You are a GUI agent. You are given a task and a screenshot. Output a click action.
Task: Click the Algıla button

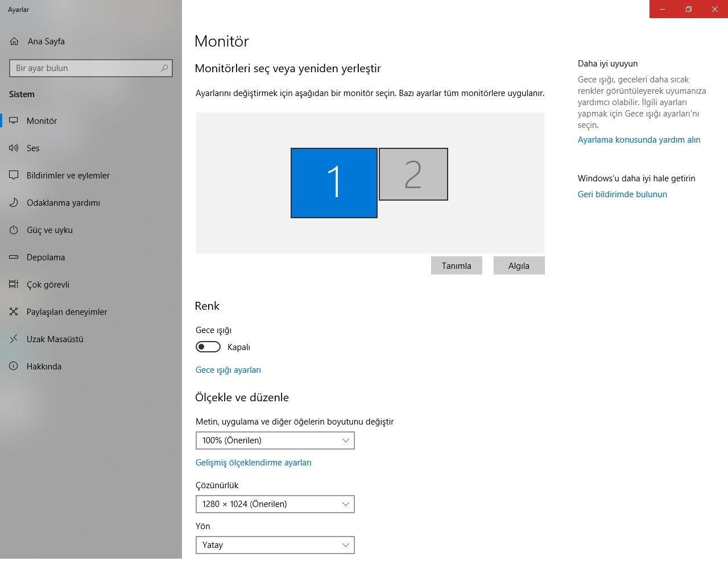[519, 265]
